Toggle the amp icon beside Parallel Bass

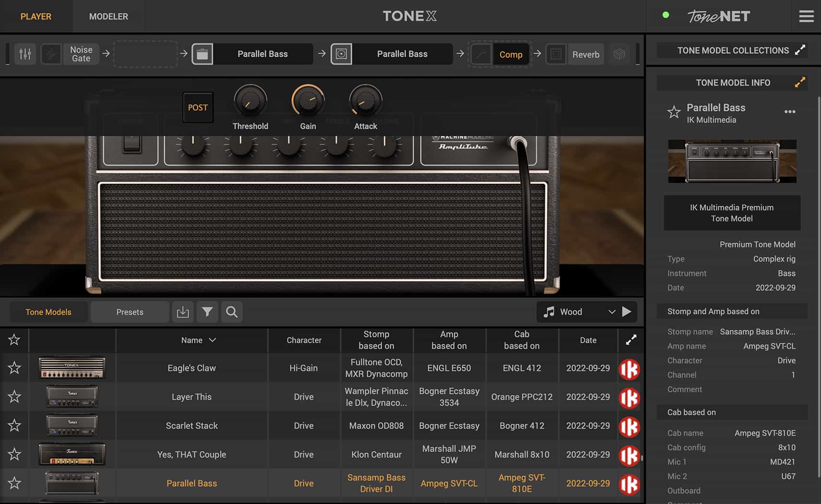click(x=202, y=54)
